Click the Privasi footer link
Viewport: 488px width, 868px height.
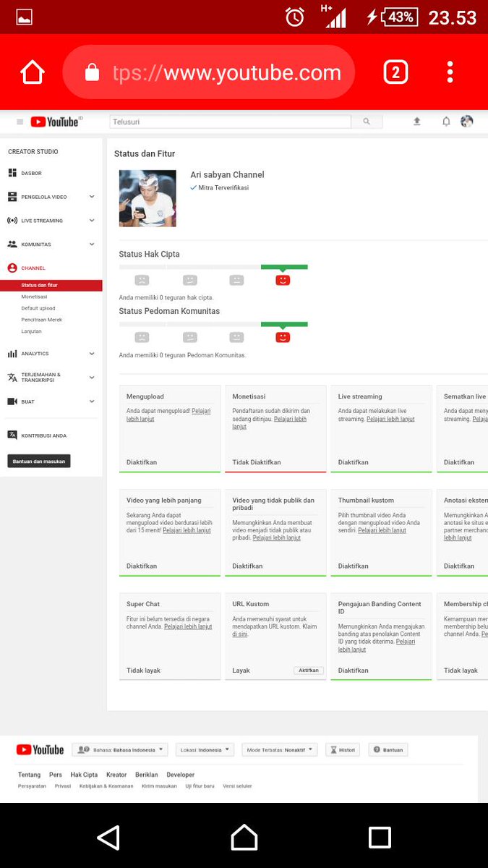tap(63, 786)
